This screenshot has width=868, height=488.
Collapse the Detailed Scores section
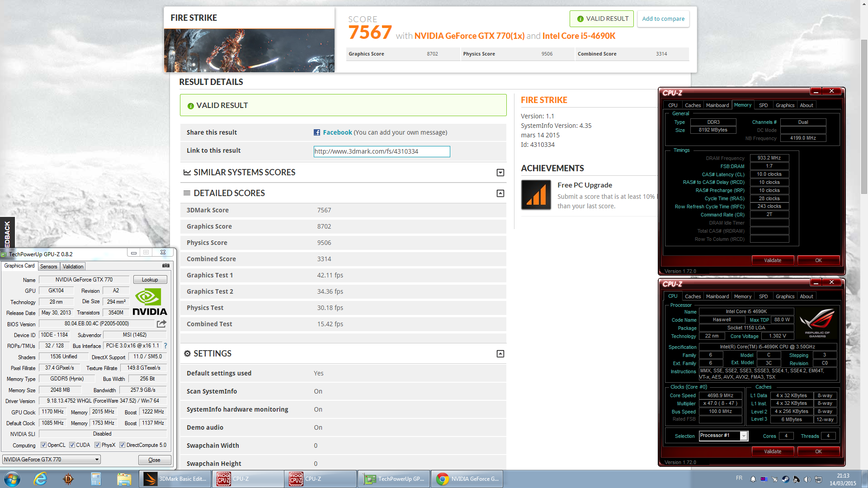[500, 193]
